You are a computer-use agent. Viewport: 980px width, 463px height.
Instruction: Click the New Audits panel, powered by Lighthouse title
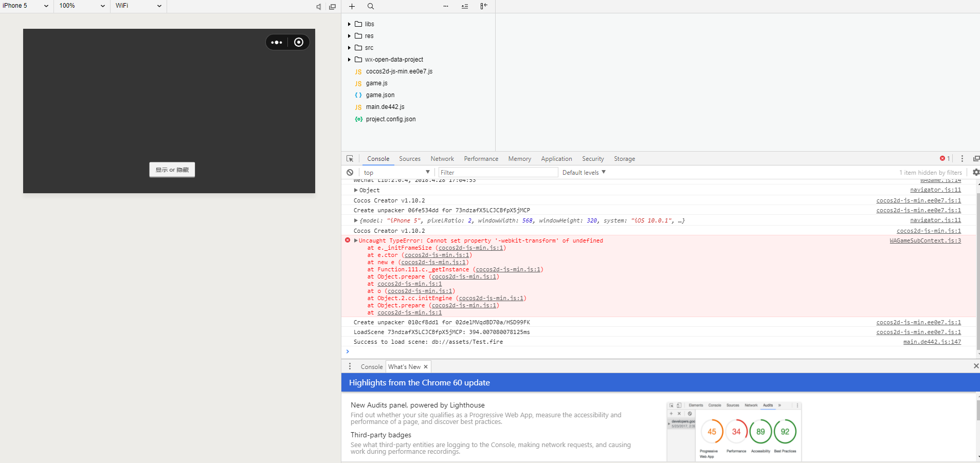(418, 405)
